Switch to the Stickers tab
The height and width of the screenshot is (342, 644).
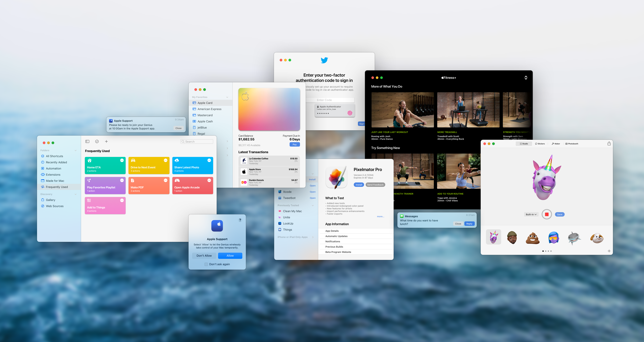point(540,144)
